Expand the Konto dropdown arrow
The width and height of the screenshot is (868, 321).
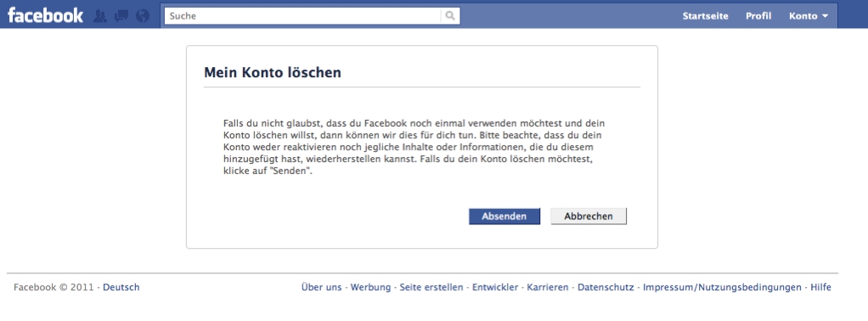coord(825,16)
